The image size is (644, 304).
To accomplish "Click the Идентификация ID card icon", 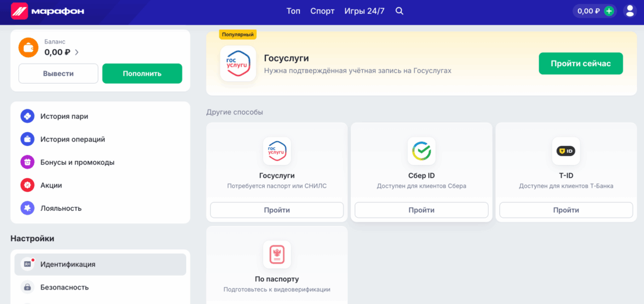I will 28,264.
